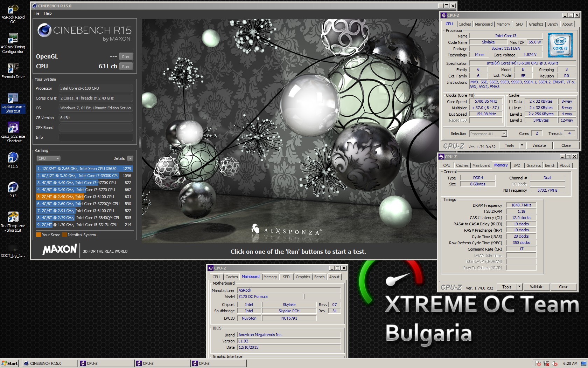This screenshot has height=368, width=588.
Task: Click the Windows Start button
Action: pyautogui.click(x=9, y=363)
